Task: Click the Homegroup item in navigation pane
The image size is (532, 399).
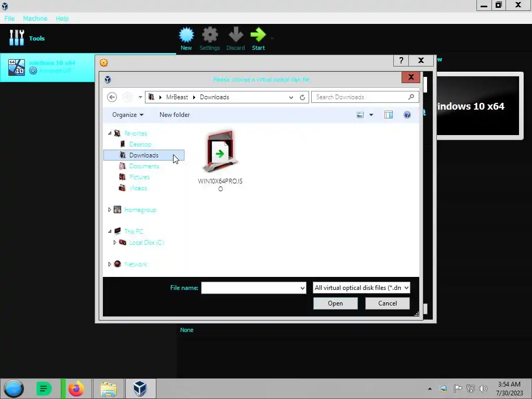Action: (x=140, y=210)
